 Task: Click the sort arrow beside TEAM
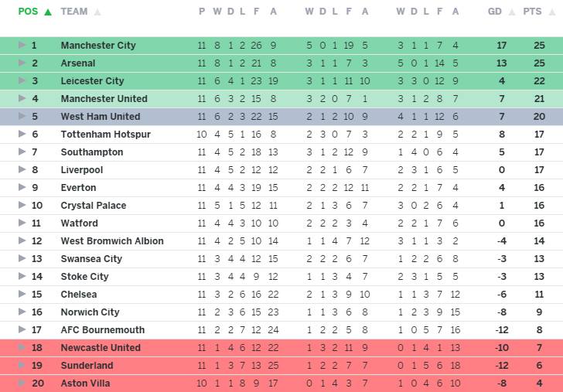pos(97,12)
